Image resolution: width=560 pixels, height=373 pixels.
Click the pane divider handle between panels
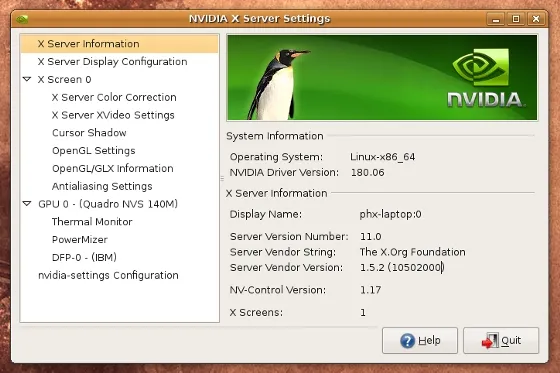(x=222, y=178)
